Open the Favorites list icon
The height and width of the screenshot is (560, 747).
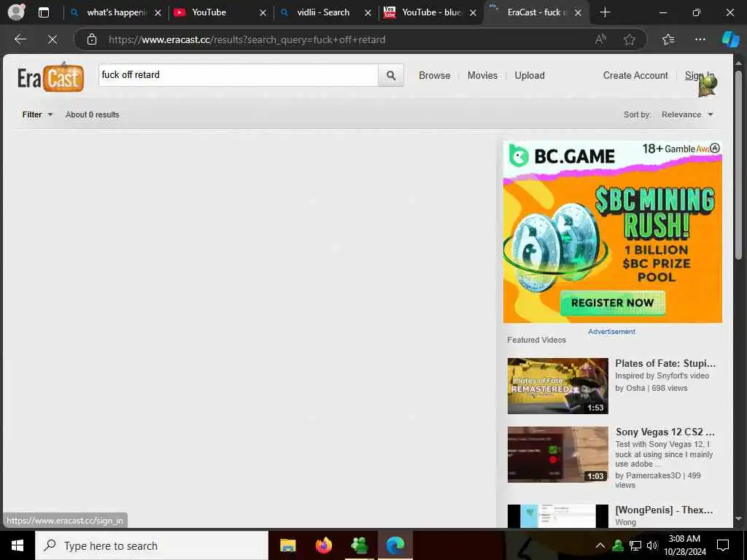click(x=668, y=39)
